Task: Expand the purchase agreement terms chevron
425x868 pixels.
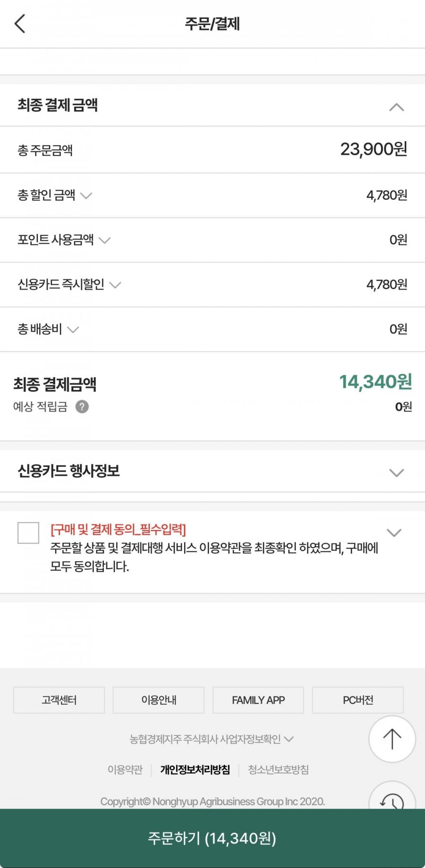Action: click(394, 533)
